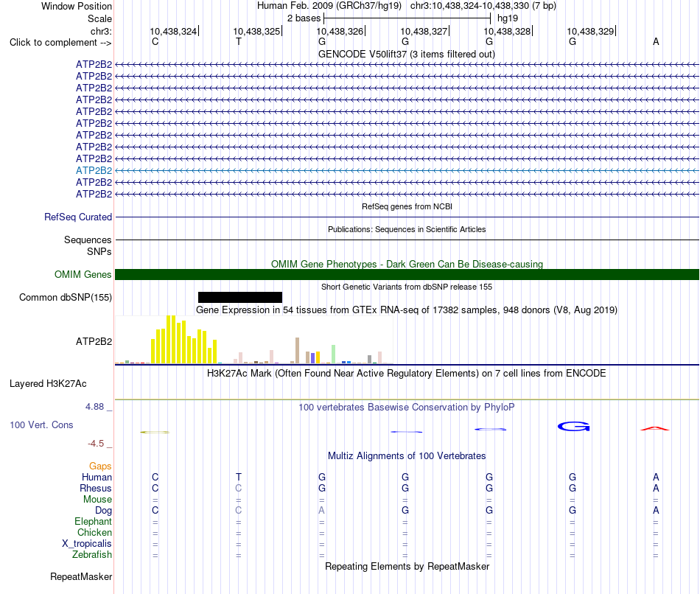Select the Dog alignment row label

[x=103, y=511]
